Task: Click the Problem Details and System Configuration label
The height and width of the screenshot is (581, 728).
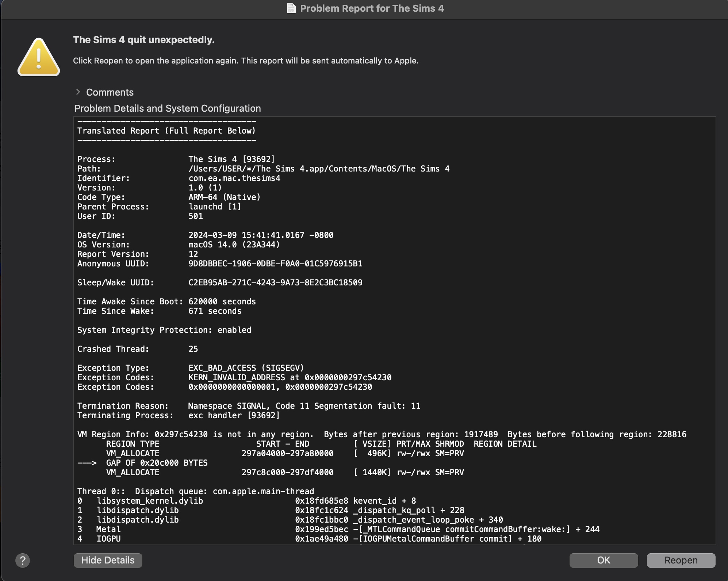Action: pos(168,108)
